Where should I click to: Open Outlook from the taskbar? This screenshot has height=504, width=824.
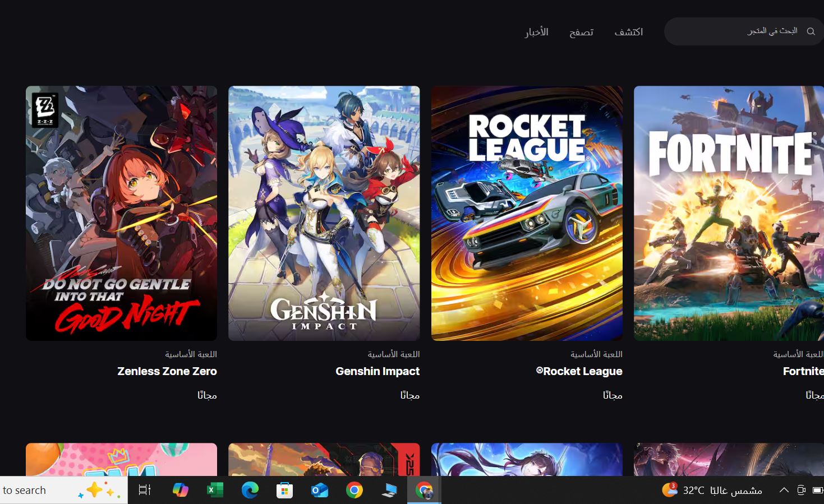(319, 491)
